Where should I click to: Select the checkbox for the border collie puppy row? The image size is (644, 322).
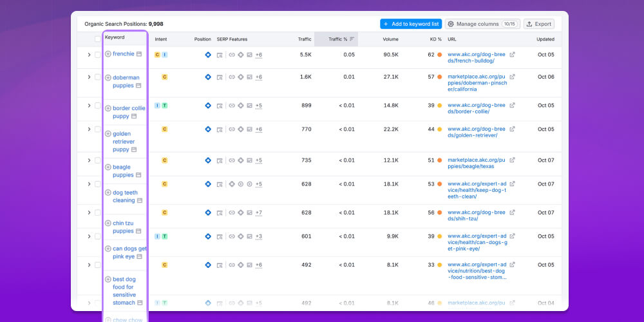(x=98, y=105)
